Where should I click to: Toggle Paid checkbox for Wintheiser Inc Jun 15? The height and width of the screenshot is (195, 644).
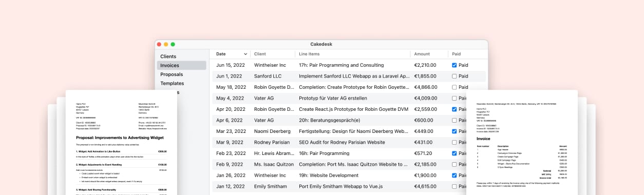[454, 65]
